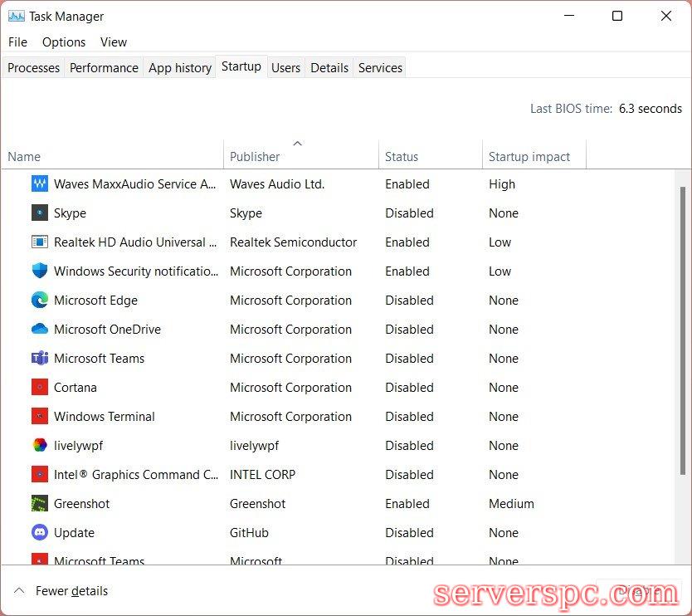
Task: Open the File menu
Action: (x=17, y=42)
